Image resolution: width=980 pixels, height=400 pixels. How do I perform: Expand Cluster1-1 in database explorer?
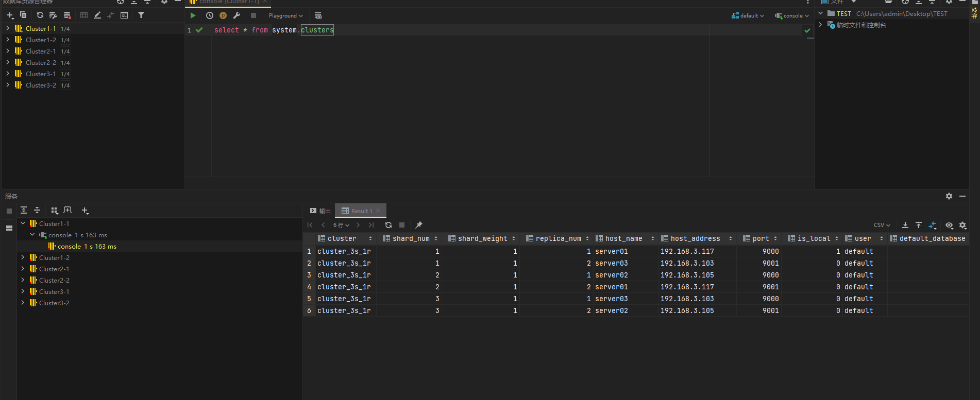(8, 28)
